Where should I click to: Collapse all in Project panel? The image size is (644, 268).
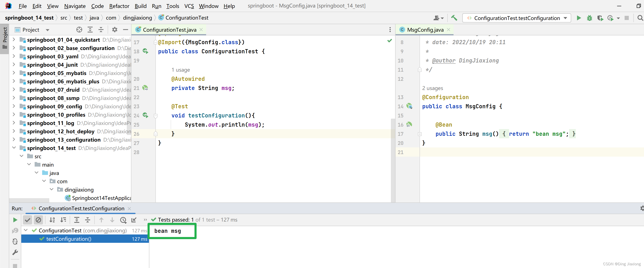(x=101, y=30)
